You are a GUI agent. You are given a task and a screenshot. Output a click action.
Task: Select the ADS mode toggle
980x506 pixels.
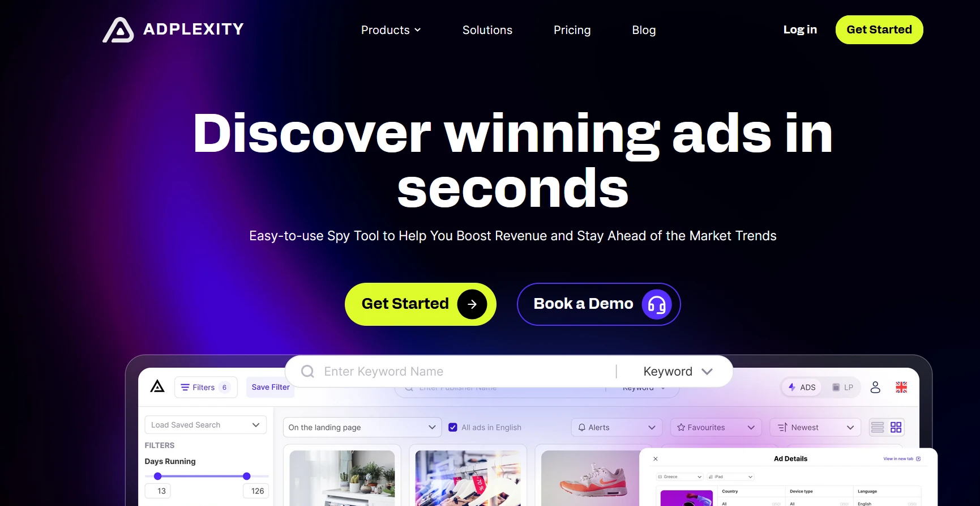(x=802, y=387)
